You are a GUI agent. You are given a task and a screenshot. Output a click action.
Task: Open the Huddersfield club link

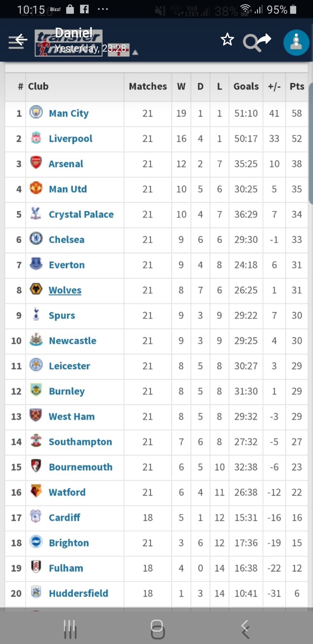(x=79, y=593)
